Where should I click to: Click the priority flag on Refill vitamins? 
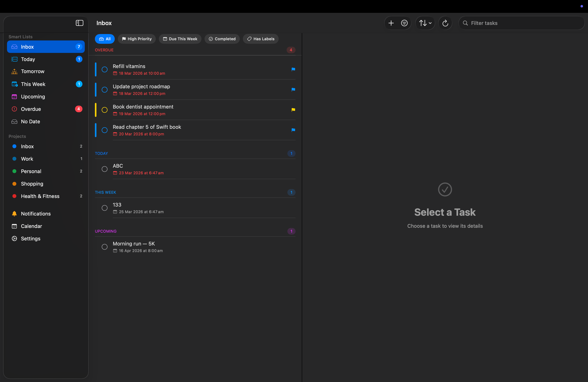pyautogui.click(x=293, y=69)
